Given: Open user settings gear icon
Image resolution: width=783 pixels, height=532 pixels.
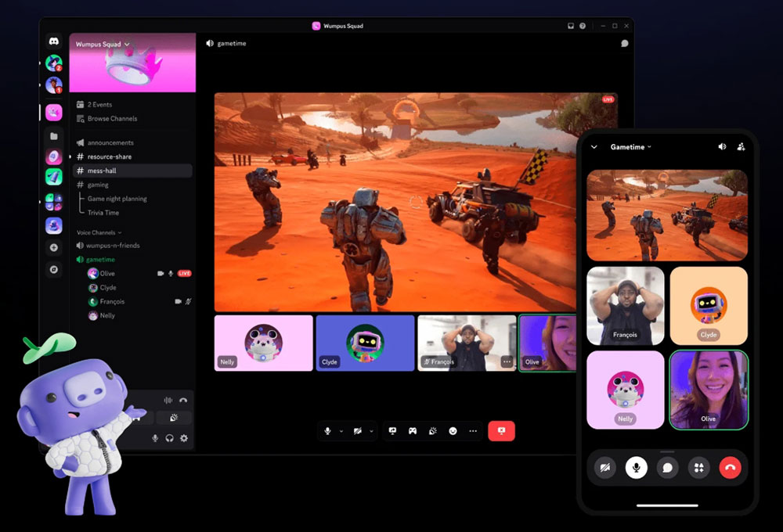Looking at the screenshot, I should [184, 438].
